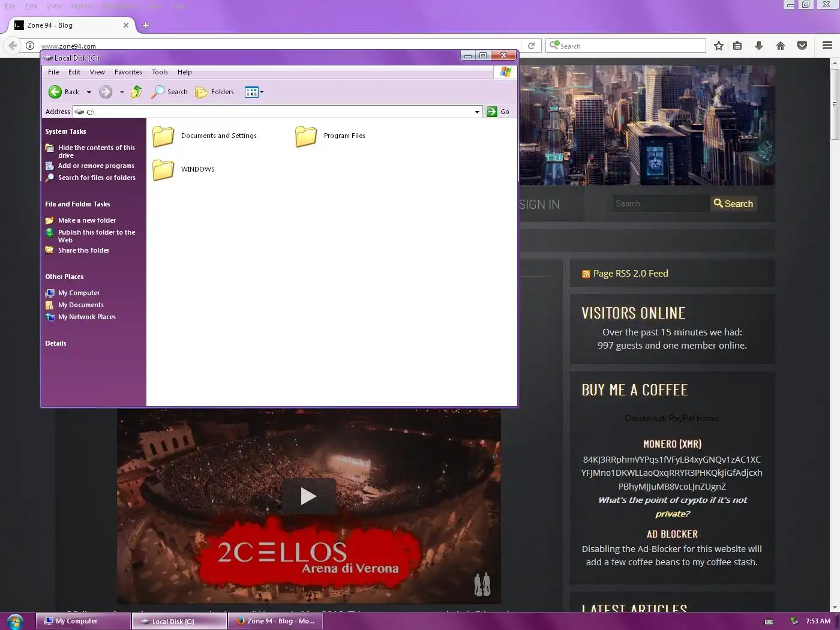This screenshot has width=840, height=630.
Task: Select the Zone 94 - Blog tab
Action: click(x=71, y=25)
